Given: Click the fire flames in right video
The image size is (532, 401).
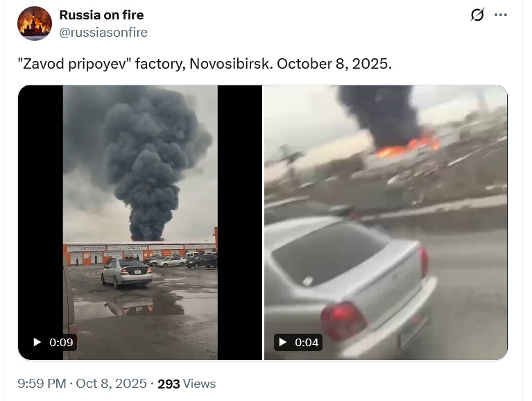Looking at the screenshot, I should click(409, 146).
